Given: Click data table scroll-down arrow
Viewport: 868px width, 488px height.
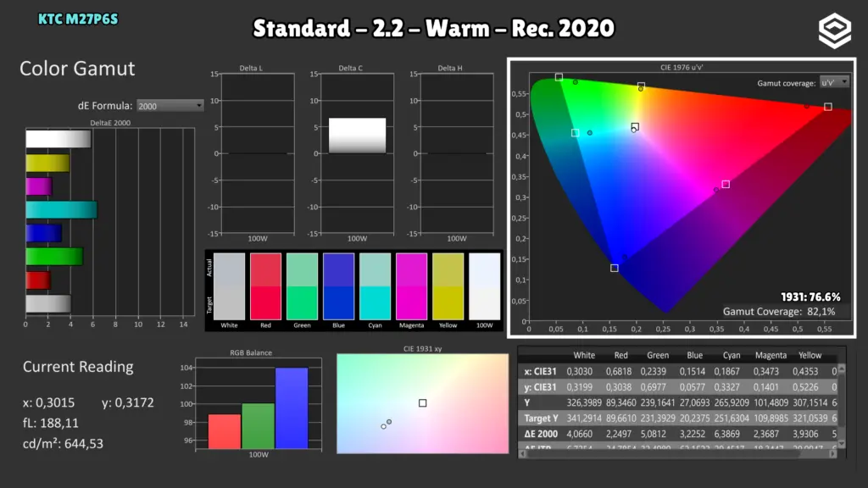Looking at the screenshot, I should pos(842,444).
